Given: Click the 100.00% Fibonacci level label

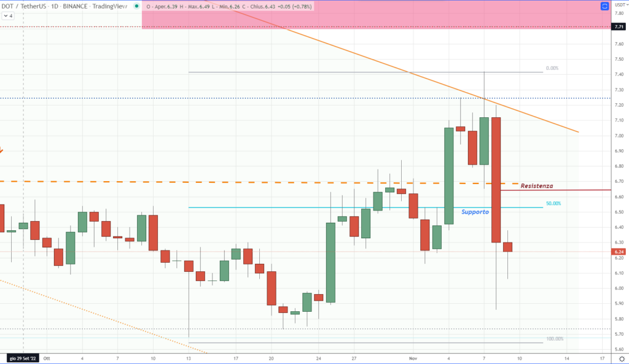Looking at the screenshot, I should [x=554, y=339].
